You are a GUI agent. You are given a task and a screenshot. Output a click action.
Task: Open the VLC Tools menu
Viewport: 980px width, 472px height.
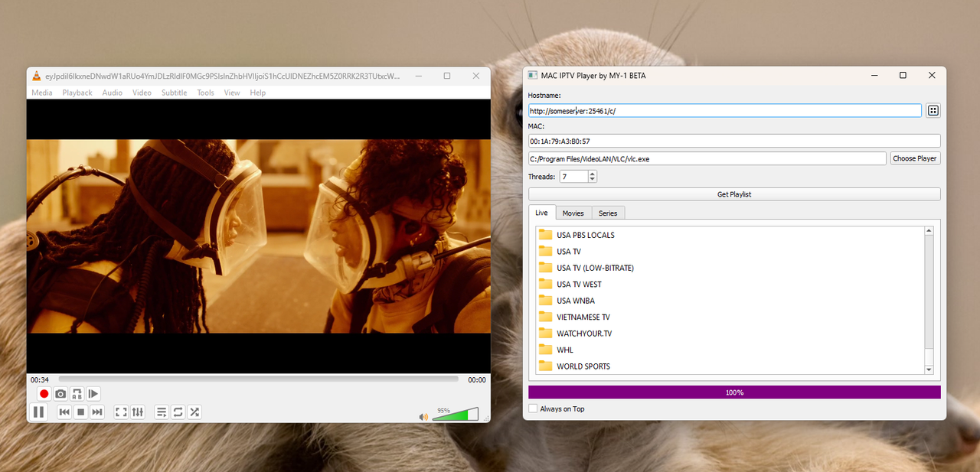[x=205, y=93]
